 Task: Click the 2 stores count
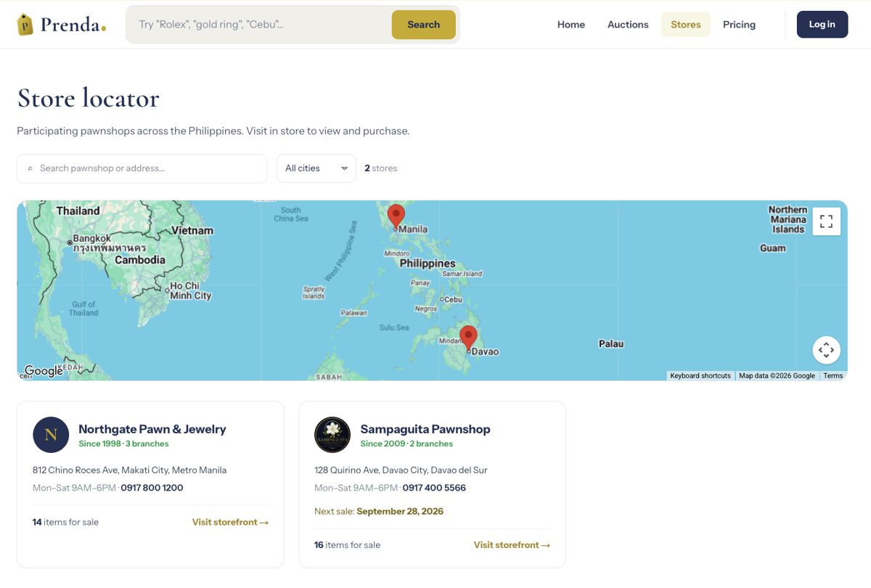click(x=381, y=168)
